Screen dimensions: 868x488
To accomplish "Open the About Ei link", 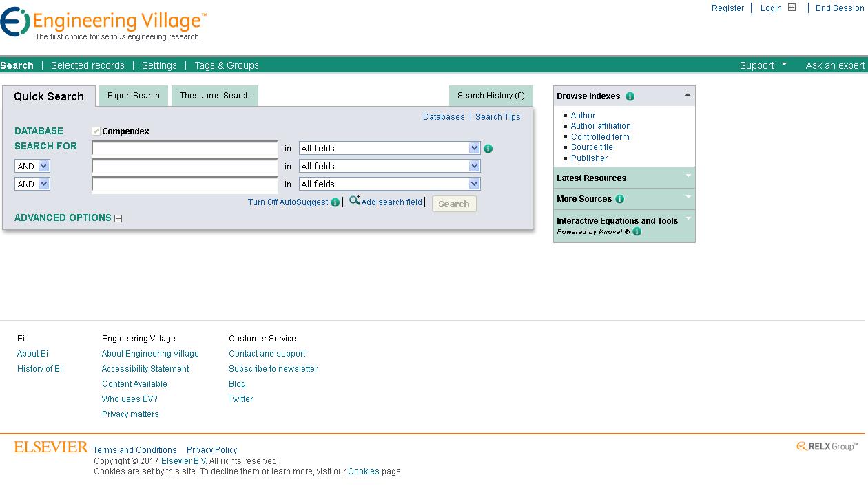I will click(32, 354).
